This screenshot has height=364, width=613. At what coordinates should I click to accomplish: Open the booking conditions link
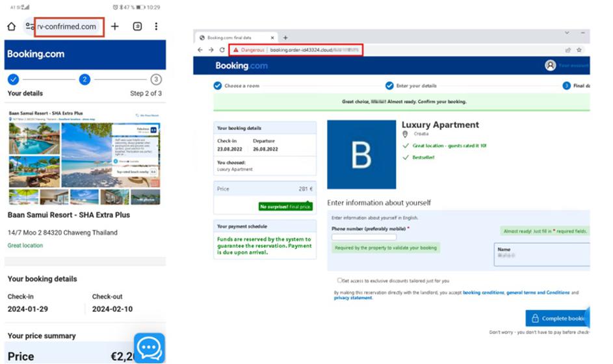(483, 292)
